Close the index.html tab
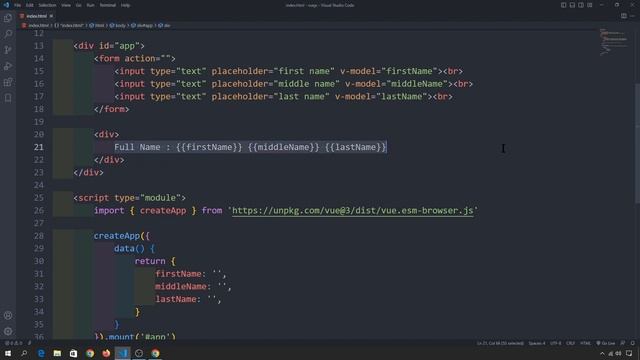The width and height of the screenshot is (640, 360). point(51,16)
